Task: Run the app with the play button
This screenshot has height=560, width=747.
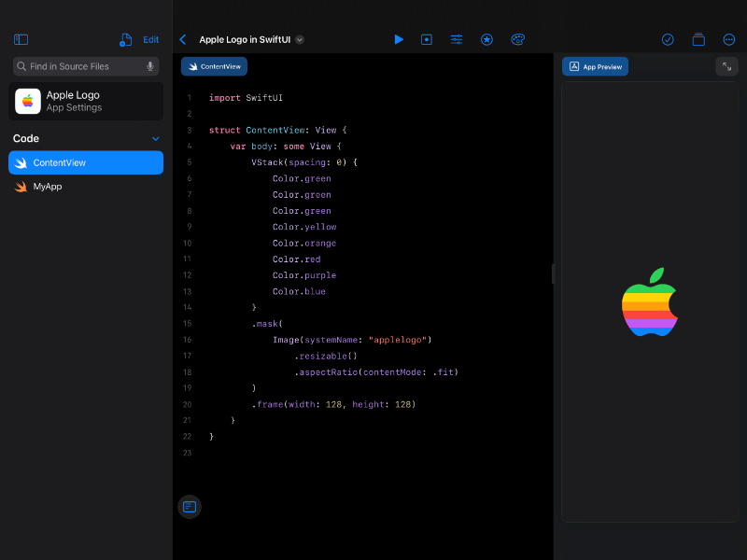Action: [399, 39]
